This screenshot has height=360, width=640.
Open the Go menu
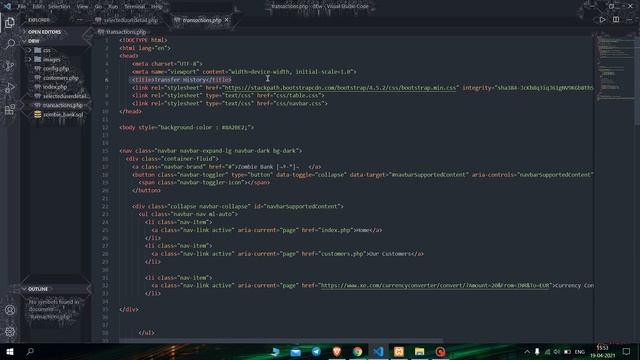(98, 6)
